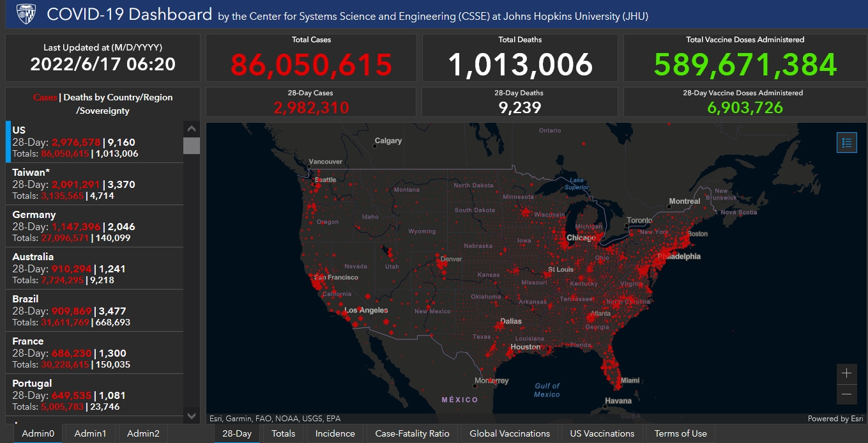868x443 pixels.
Task: Switch to the Admin2 tab
Action: pyautogui.click(x=143, y=433)
